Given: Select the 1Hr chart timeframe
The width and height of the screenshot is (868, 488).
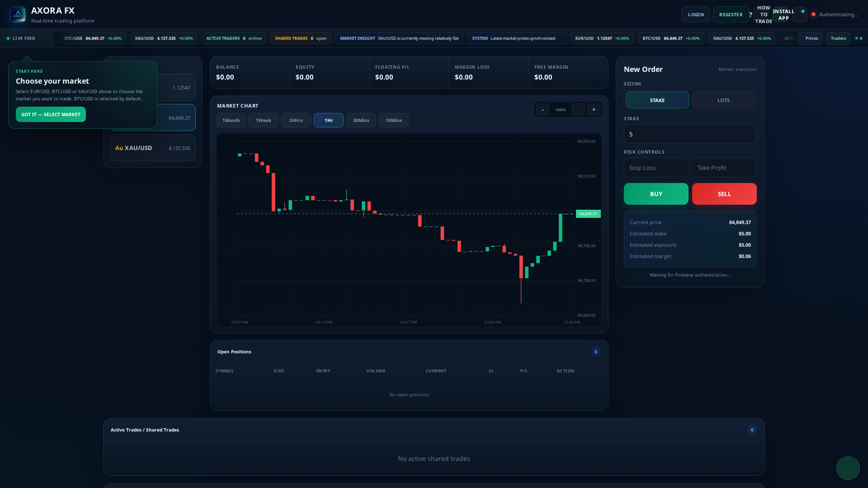Looking at the screenshot, I should 329,120.
